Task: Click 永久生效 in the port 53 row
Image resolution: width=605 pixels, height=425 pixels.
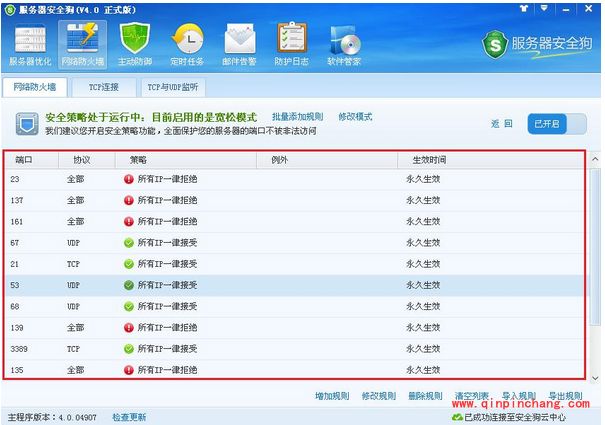Action: [x=423, y=285]
